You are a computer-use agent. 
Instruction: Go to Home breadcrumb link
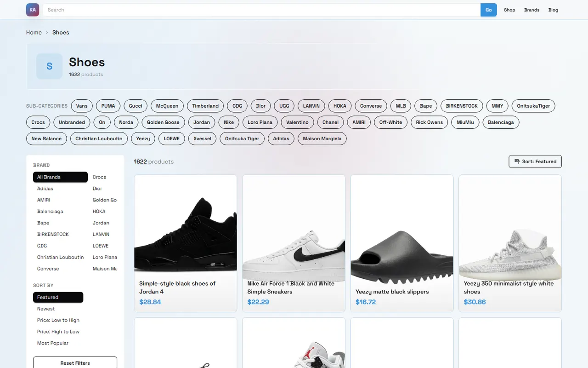(34, 32)
